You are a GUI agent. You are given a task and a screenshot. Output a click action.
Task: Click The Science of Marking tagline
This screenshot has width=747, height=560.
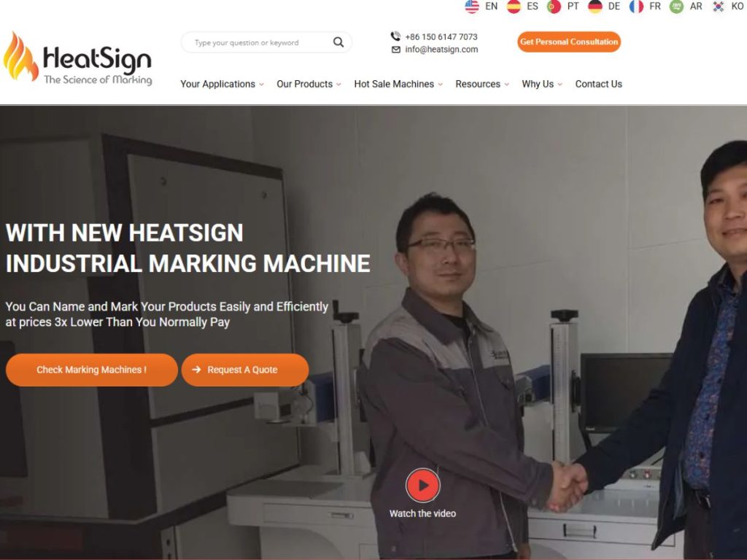(98, 79)
